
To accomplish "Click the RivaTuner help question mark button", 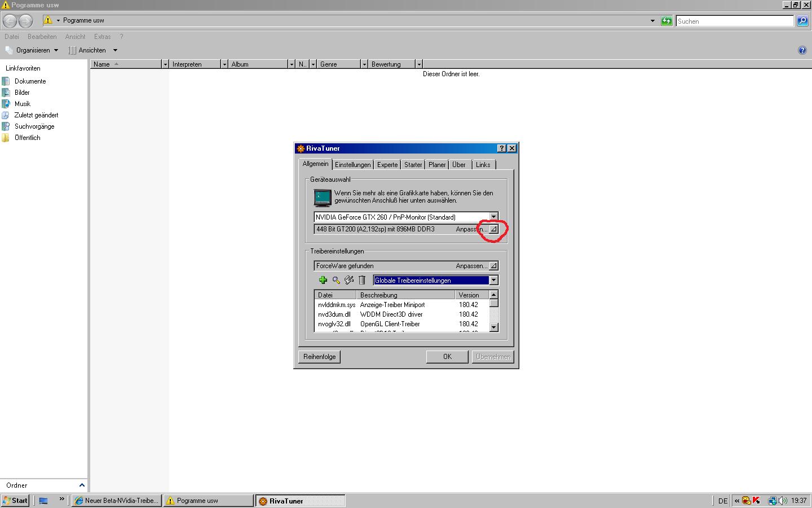I will click(x=501, y=148).
